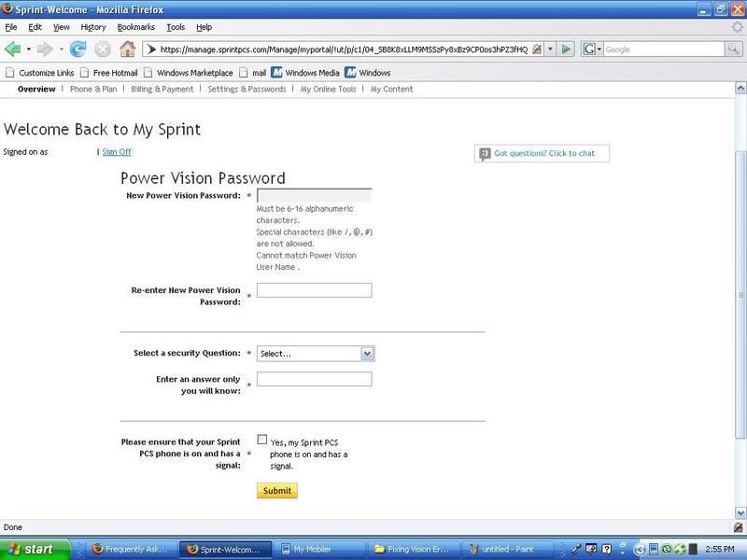747x560 pixels.
Task: Open the mail bookmark
Action: [x=253, y=73]
